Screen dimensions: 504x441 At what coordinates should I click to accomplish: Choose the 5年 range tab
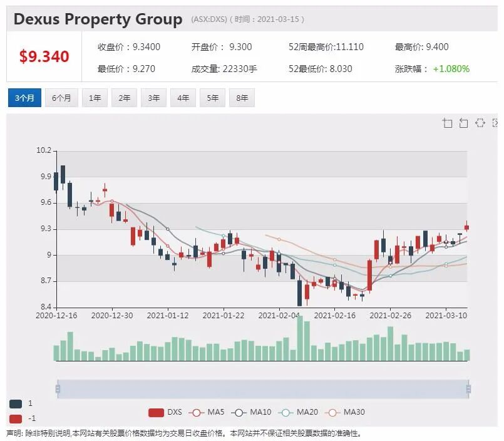click(x=212, y=98)
